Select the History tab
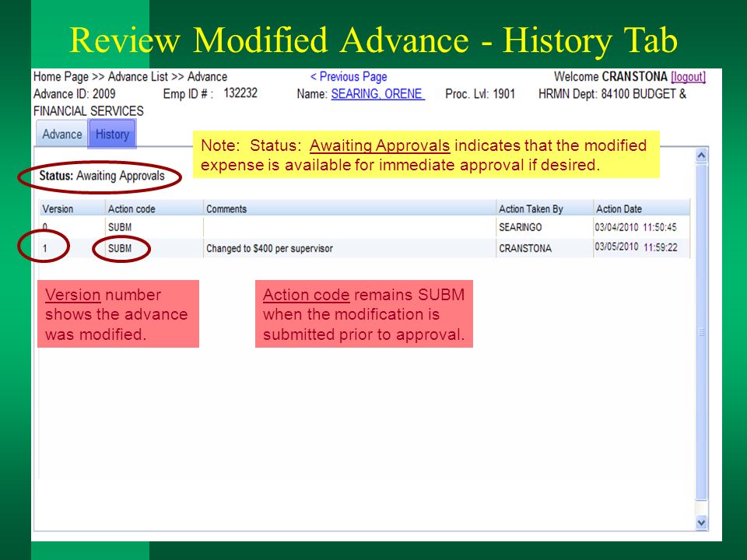Image resolution: width=747 pixels, height=560 pixels. coord(112,135)
